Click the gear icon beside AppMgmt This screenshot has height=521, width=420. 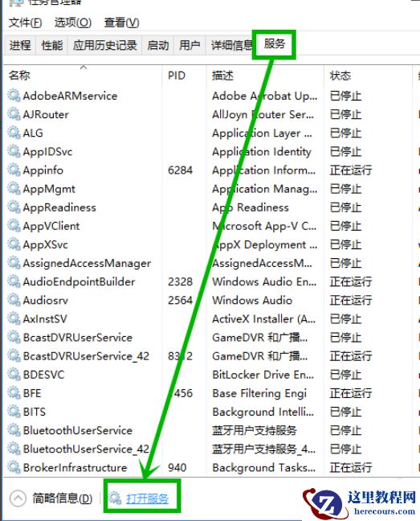[14, 189]
